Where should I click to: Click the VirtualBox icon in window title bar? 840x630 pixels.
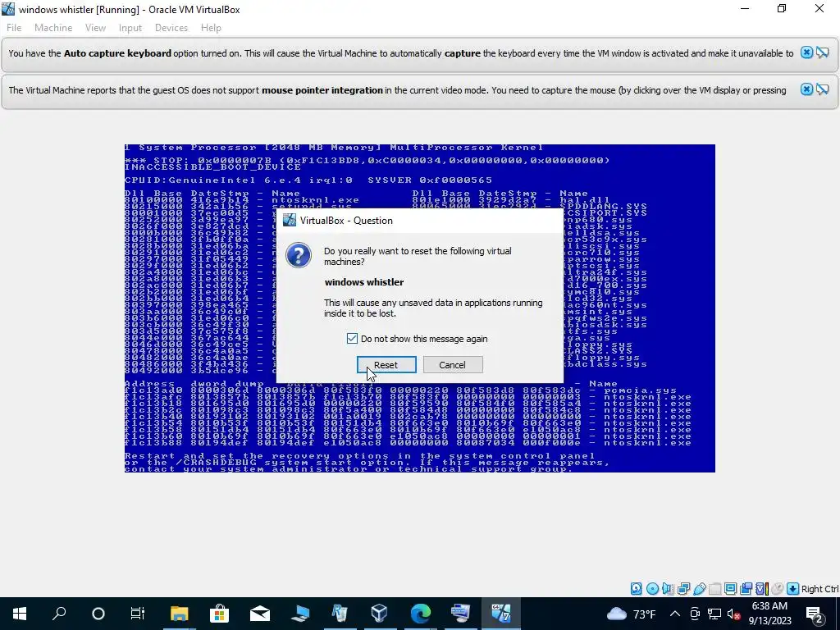pos(8,9)
